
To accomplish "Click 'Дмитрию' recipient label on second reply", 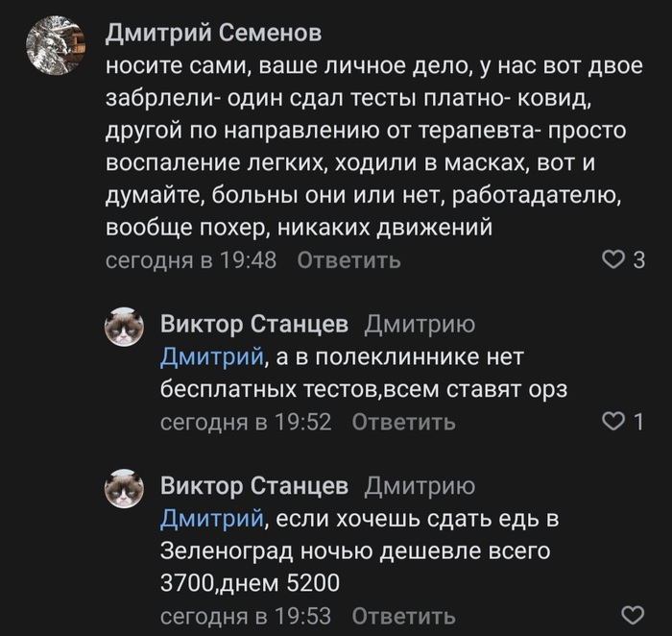I will pyautogui.click(x=420, y=485).
